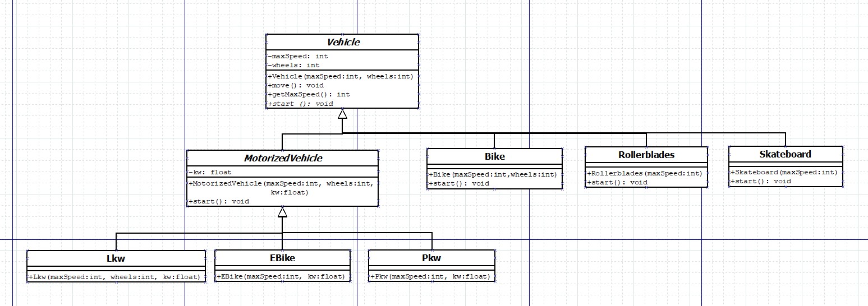Click the maxSpeed attribute in Vehicle
This screenshot has height=306, width=868.
(x=298, y=56)
